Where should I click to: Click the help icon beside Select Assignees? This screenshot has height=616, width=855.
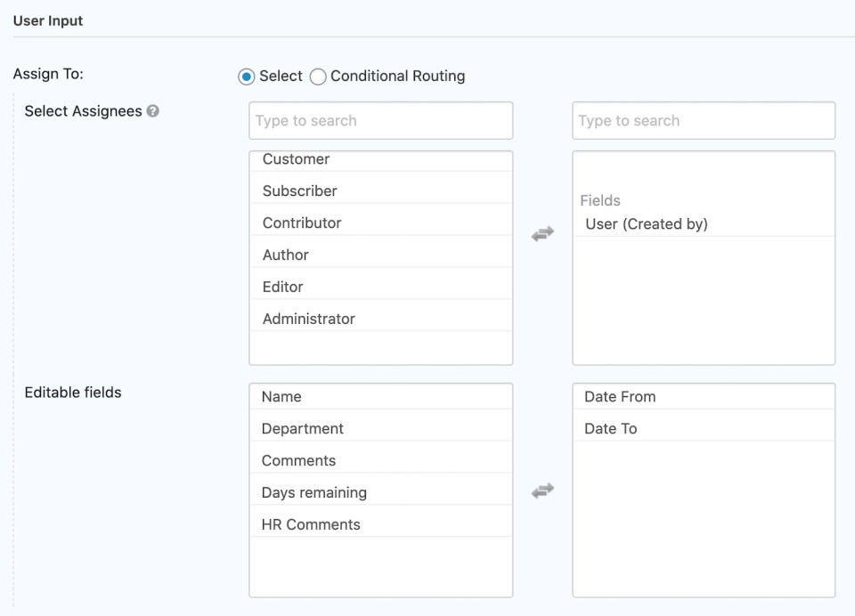tap(153, 111)
